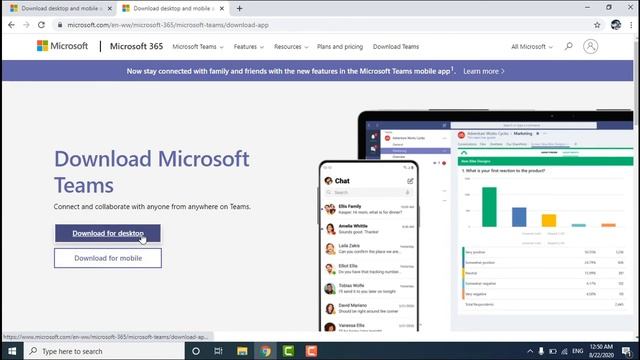The height and width of the screenshot is (360, 640).
Task: View site info via lock icon
Action: point(60,25)
